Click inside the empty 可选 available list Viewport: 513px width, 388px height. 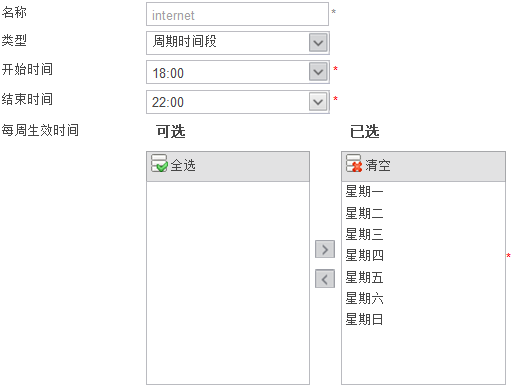click(x=228, y=283)
